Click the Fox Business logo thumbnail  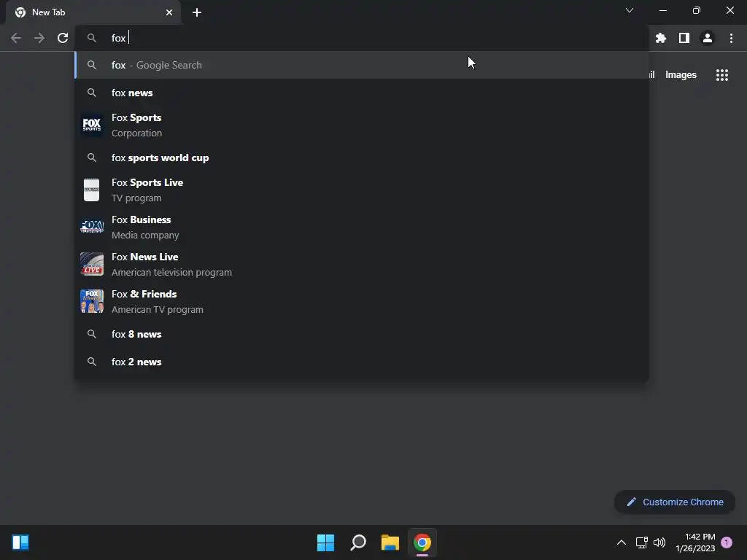coord(92,227)
